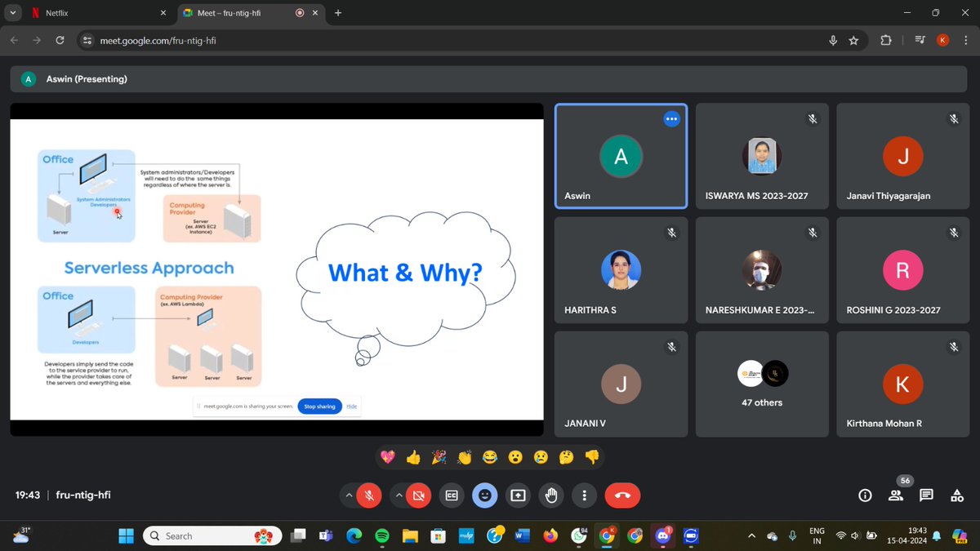The width and height of the screenshot is (980, 551).
Task: Click the present screen icon
Action: [x=518, y=495]
